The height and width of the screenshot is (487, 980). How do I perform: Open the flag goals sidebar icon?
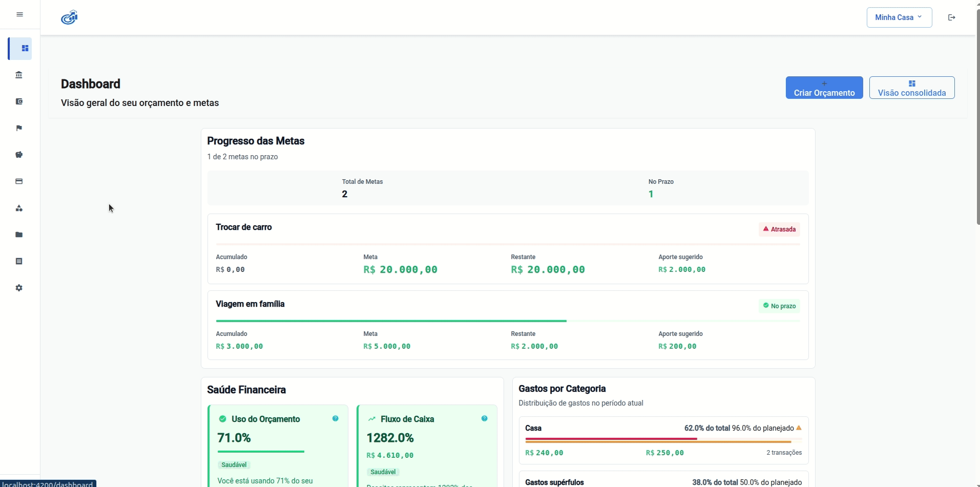pyautogui.click(x=19, y=129)
